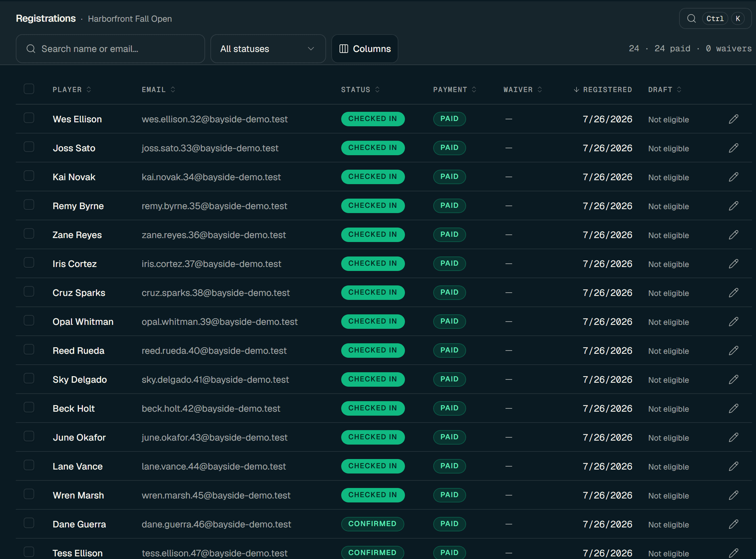Open the Columns chooser
Image resolution: width=756 pixels, height=559 pixels.
(x=365, y=49)
